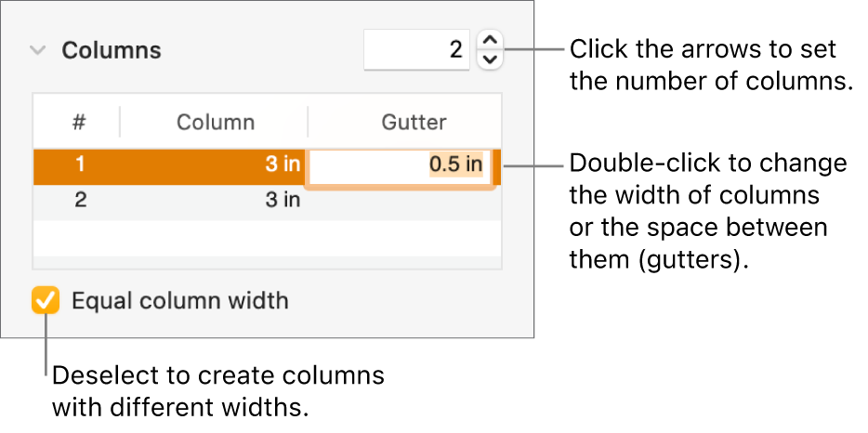Click the empty gutter cell of row 2
Screen dimensions: 868x433
pyautogui.click(x=404, y=200)
